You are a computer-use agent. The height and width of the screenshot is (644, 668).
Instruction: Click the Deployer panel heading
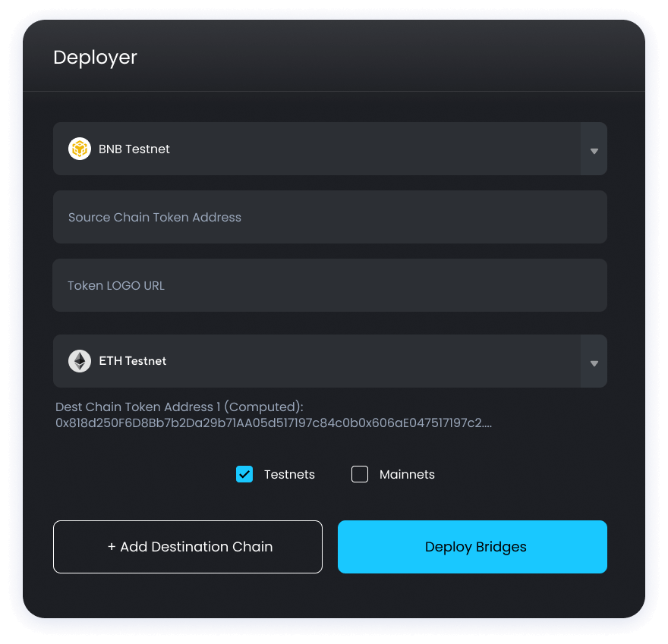(x=95, y=58)
